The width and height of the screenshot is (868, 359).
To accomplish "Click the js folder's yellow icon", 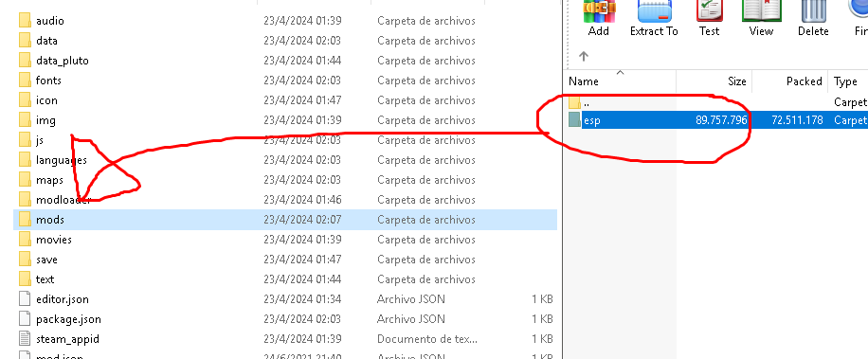I will (25, 140).
